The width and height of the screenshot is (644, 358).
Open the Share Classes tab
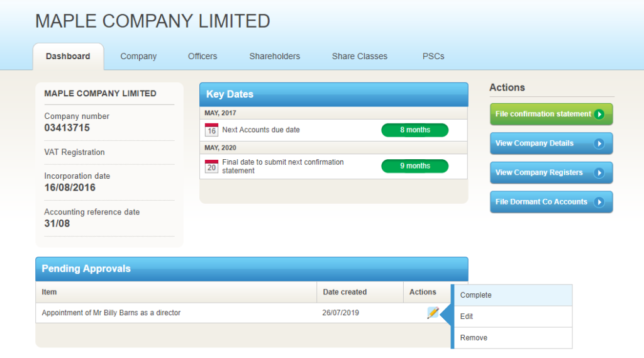click(x=360, y=57)
